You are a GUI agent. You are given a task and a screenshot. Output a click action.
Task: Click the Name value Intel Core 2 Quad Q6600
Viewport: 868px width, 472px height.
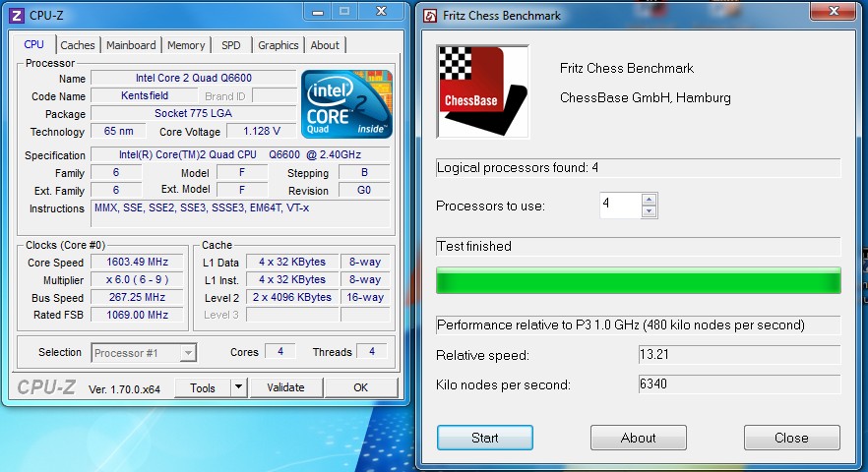click(194, 78)
